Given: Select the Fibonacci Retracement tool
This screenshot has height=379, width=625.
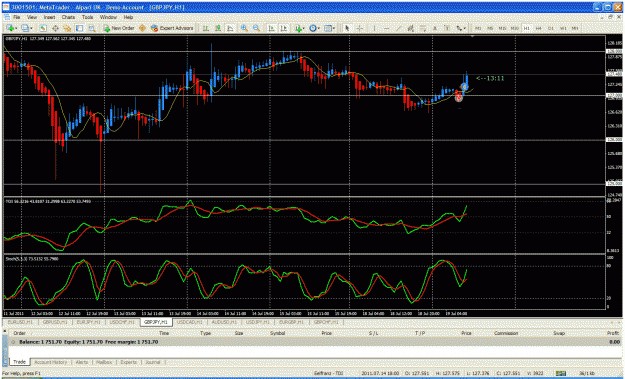Looking at the screenshot, I should tap(423, 28).
